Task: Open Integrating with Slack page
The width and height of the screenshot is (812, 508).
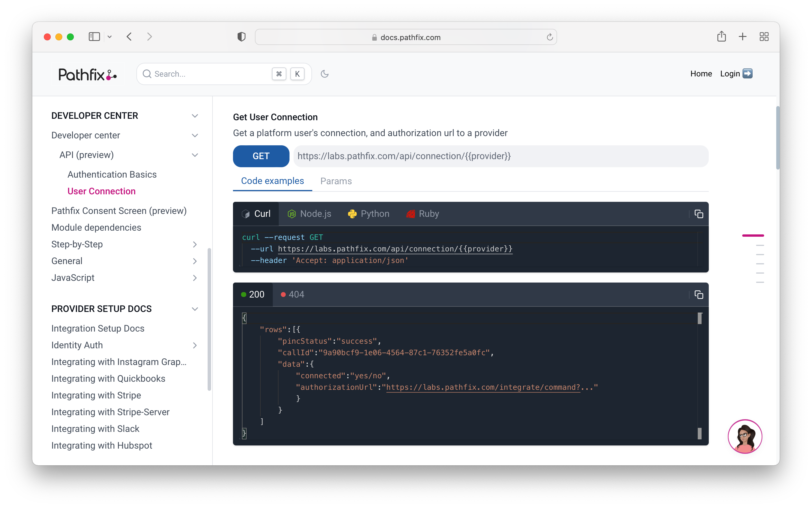Action: pyautogui.click(x=95, y=429)
